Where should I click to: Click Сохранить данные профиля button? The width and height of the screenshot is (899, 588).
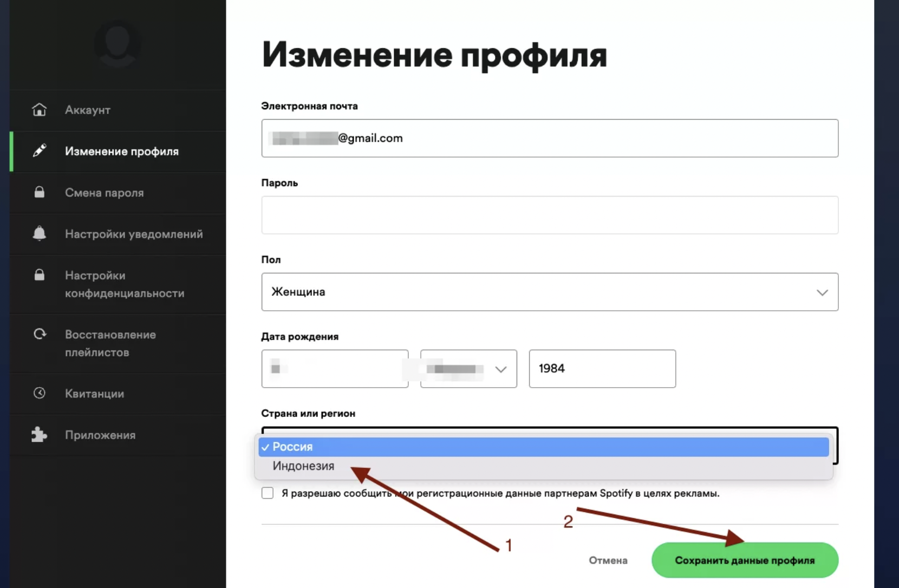[x=745, y=560]
